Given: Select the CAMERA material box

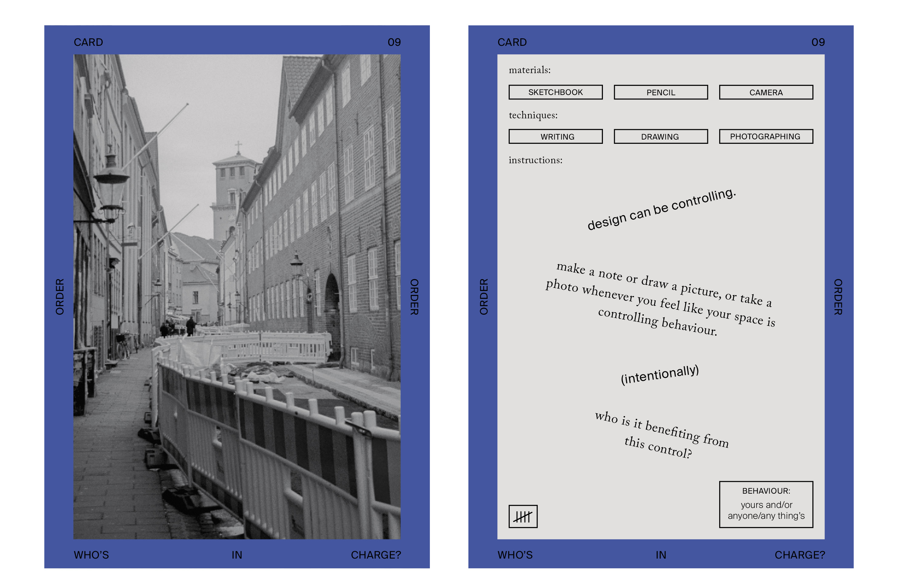Looking at the screenshot, I should [766, 92].
